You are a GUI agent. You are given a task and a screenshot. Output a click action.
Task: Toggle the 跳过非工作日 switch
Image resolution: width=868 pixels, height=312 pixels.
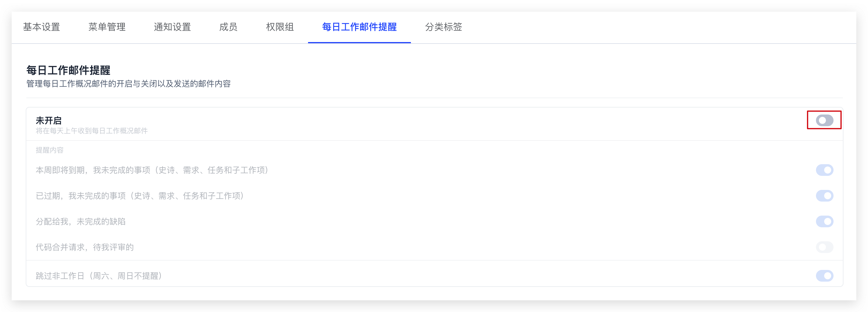click(x=824, y=276)
